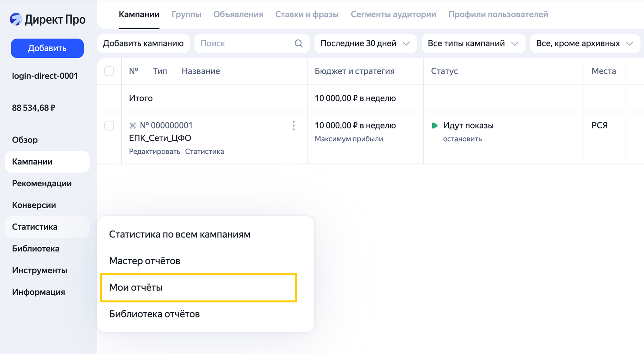
Task: Open campaign name ЕПК_Сети_ЦФО
Action: click(160, 138)
